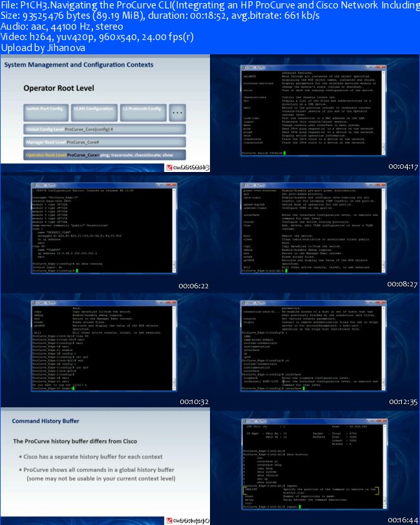Screen dimensions: 420x525
Task: Click the PuTTY icon in the 00:04:17 window title bar
Action: (x=244, y=68)
